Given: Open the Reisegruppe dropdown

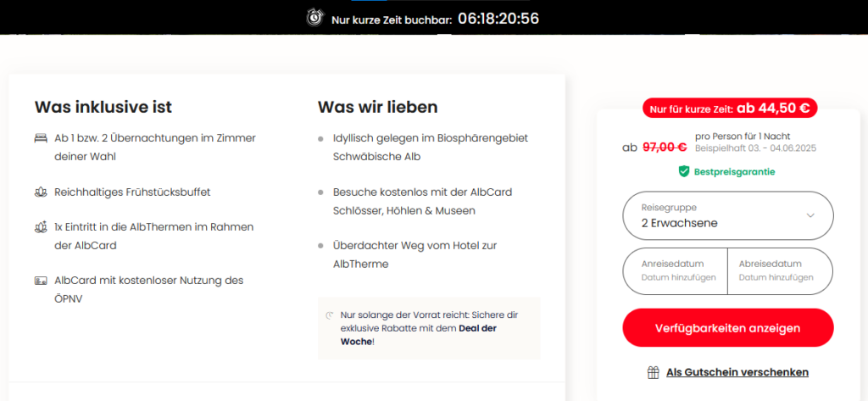Looking at the screenshot, I should pyautogui.click(x=728, y=215).
